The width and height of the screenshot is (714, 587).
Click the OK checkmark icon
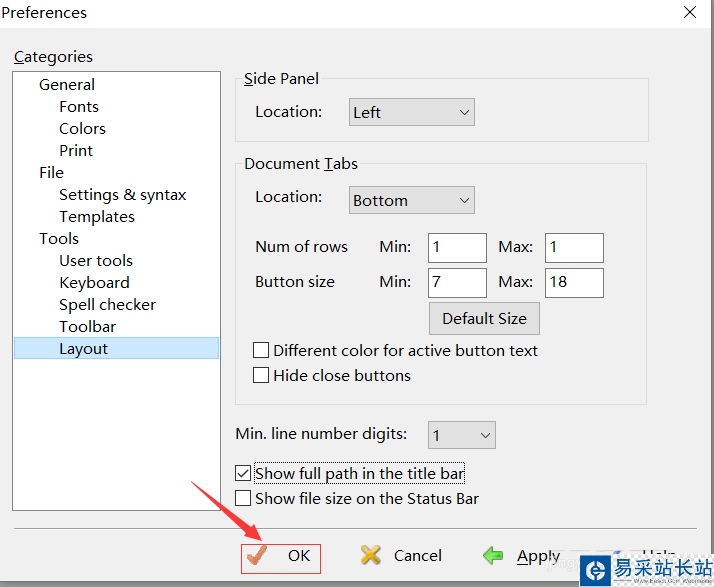point(258,555)
